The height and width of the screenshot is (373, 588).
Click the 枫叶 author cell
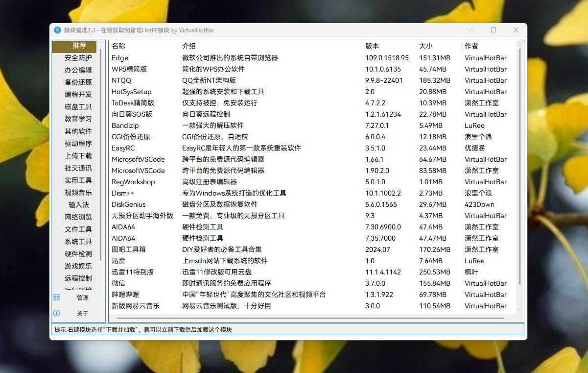click(471, 272)
